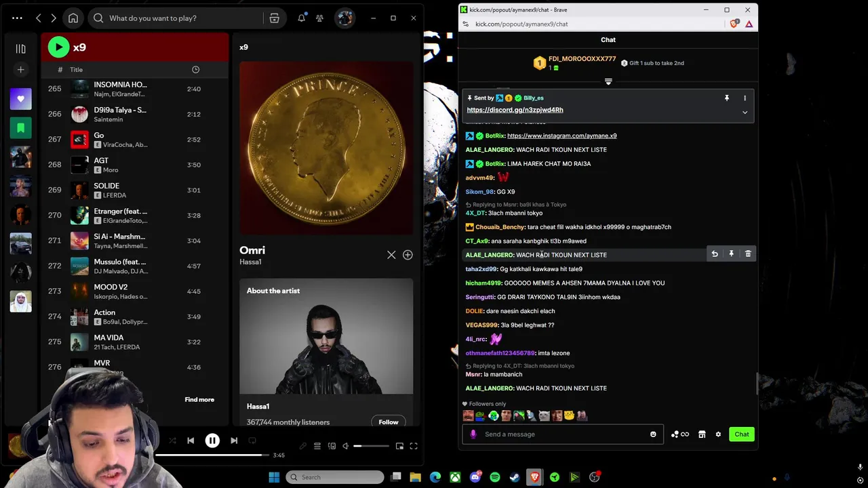Open Friend Activity icon in Spotify
Image resolution: width=868 pixels, height=488 pixels.
click(319, 18)
